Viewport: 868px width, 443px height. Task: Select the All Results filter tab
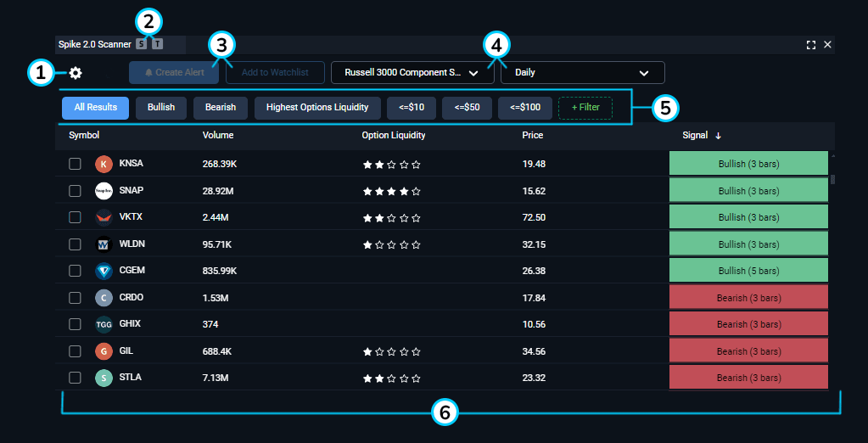[x=95, y=108]
